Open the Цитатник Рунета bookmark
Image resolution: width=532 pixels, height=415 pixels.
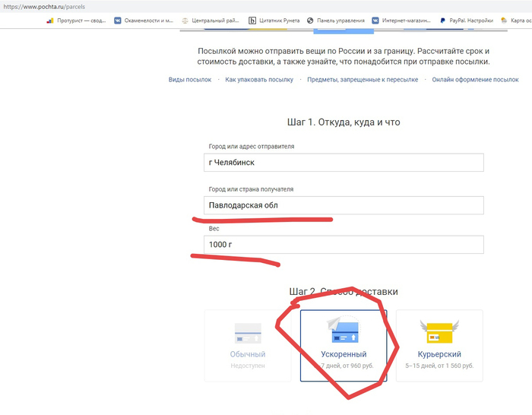[252, 21]
